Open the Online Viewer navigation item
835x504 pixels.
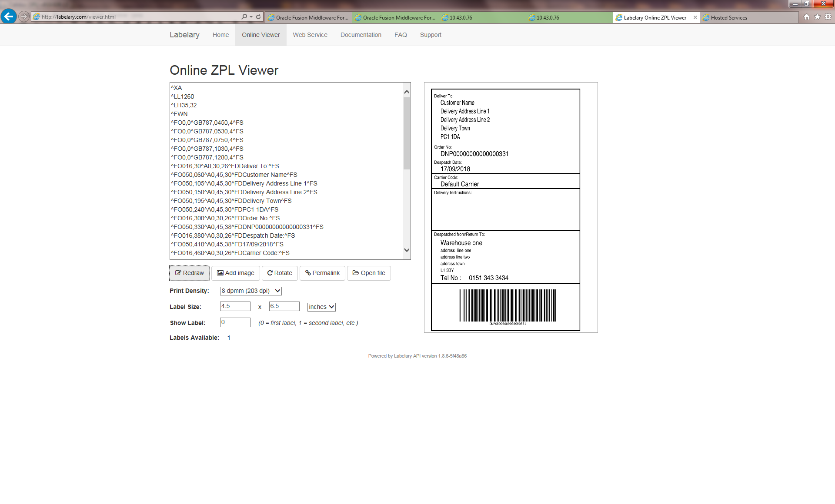click(x=261, y=35)
